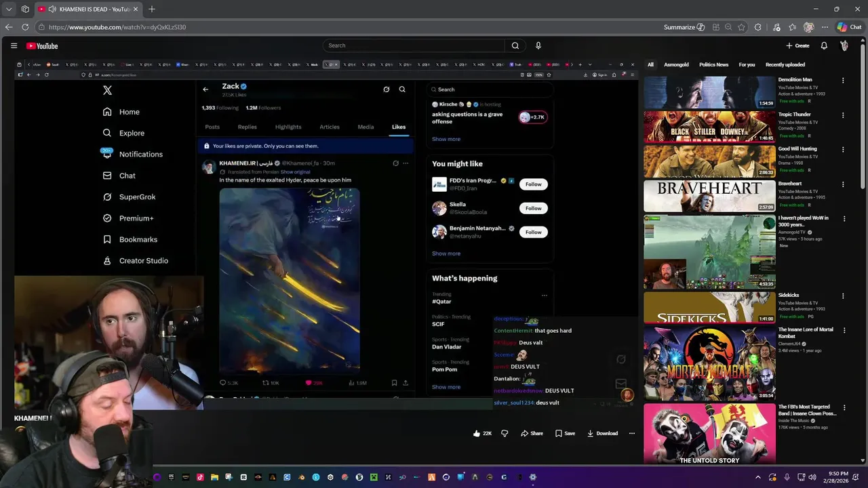Click the YouTube search input field

[x=414, y=45]
